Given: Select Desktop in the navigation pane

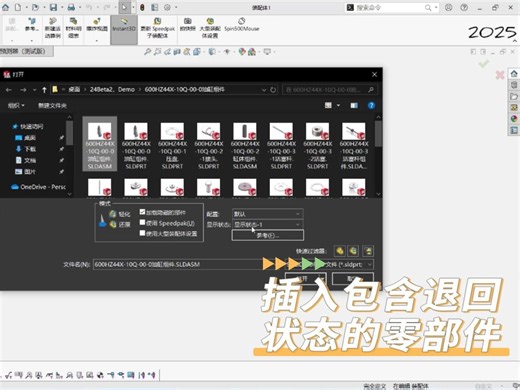Looking at the screenshot, I should (x=26, y=138).
